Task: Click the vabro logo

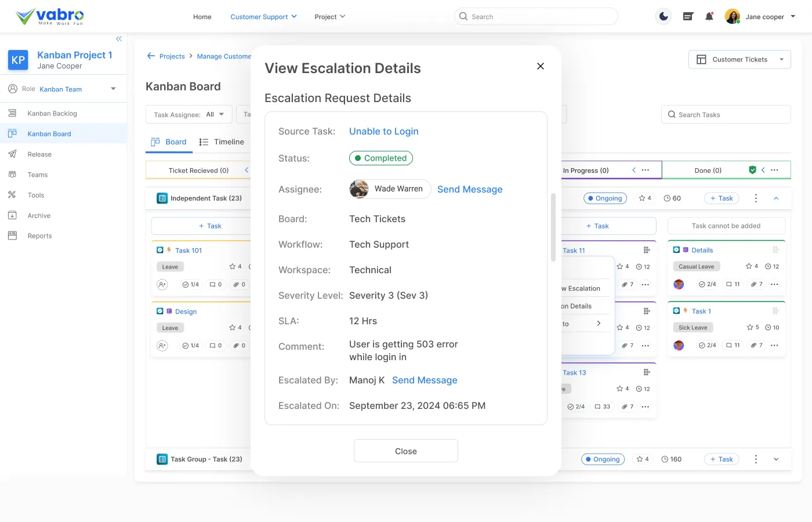Action: click(x=50, y=16)
